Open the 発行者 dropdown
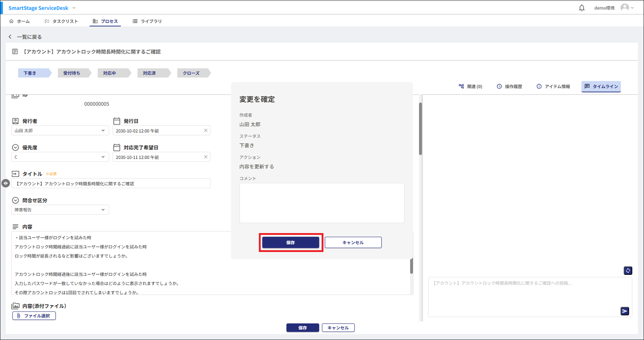644x340 pixels. pyautogui.click(x=103, y=130)
